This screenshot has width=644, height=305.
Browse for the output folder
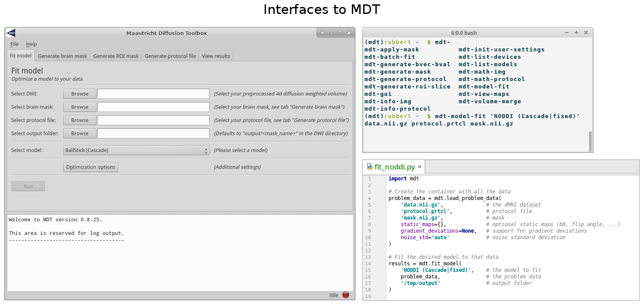point(80,134)
